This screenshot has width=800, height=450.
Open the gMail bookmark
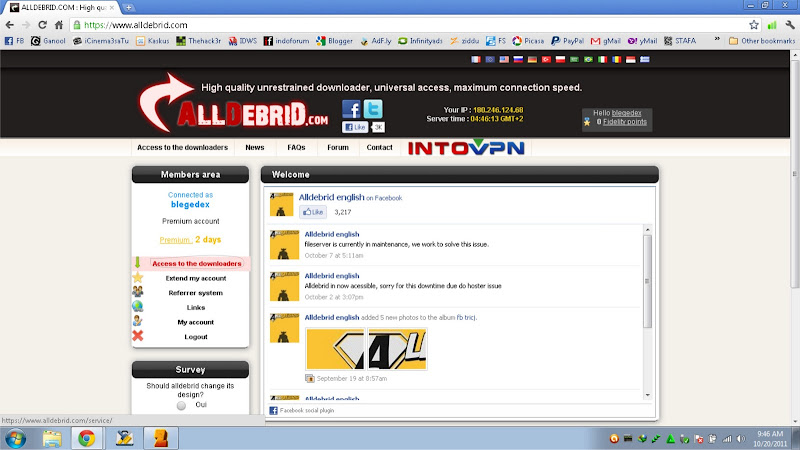[606, 41]
